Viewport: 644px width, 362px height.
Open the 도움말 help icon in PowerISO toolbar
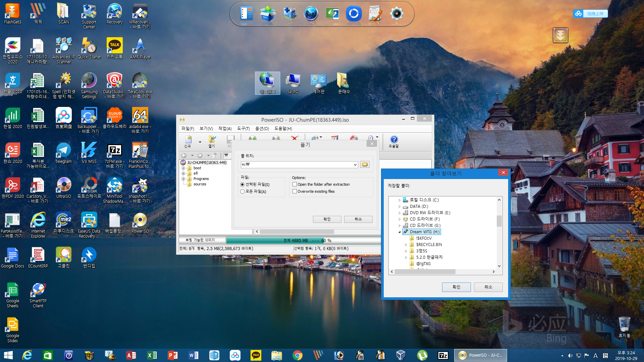(x=394, y=141)
